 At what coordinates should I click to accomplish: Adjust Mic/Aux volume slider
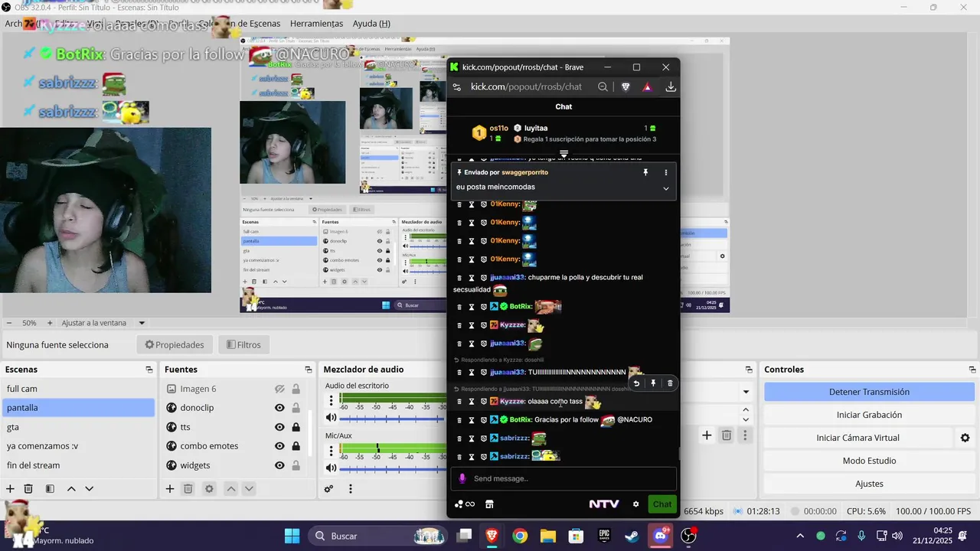click(x=393, y=468)
